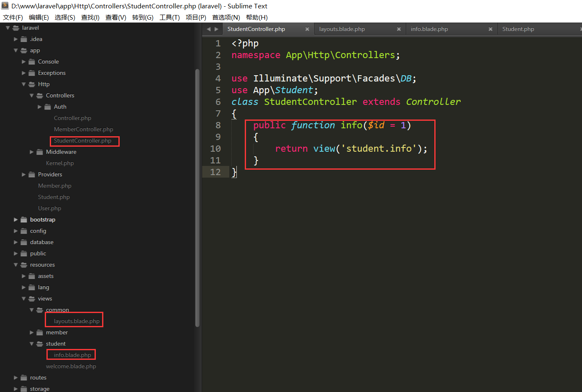Open the 转到(G) menu
Viewport: 582px width, 392px height.
coord(143,17)
